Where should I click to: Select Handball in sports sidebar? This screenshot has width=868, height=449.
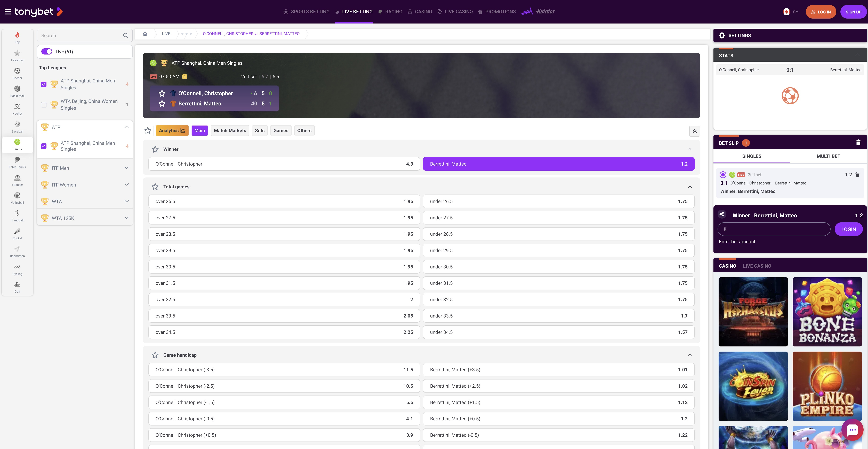(x=17, y=216)
